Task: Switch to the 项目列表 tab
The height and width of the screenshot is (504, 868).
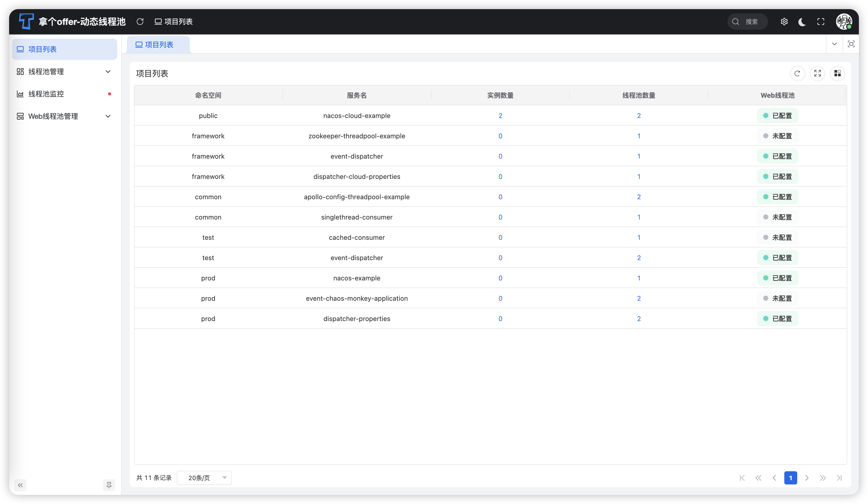Action: click(x=158, y=45)
